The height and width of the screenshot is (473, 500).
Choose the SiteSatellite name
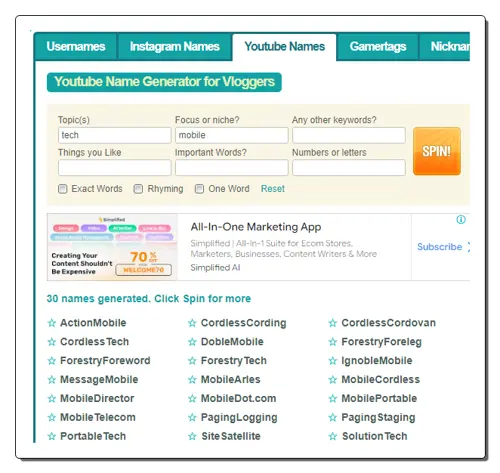(231, 436)
